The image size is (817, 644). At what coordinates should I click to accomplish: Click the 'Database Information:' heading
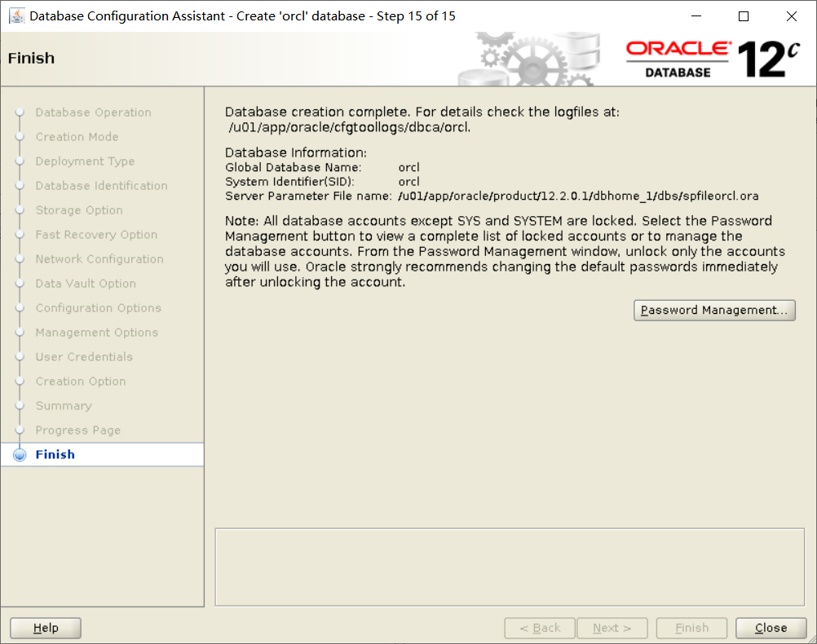pos(296,152)
